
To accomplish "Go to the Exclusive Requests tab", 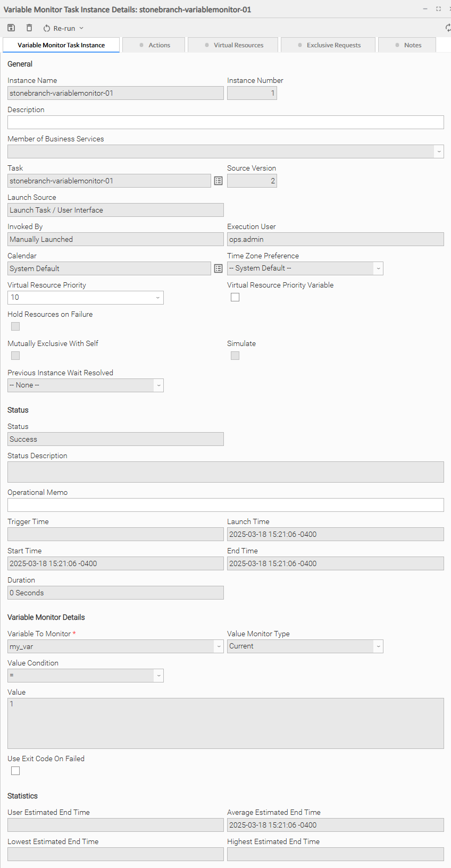I will click(329, 45).
